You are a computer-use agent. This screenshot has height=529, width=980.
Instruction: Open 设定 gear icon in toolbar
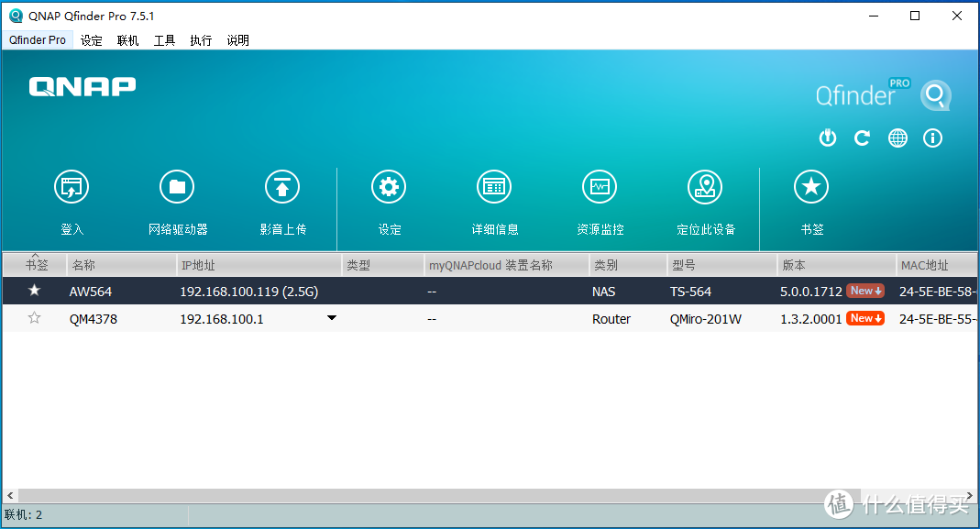[x=389, y=187]
